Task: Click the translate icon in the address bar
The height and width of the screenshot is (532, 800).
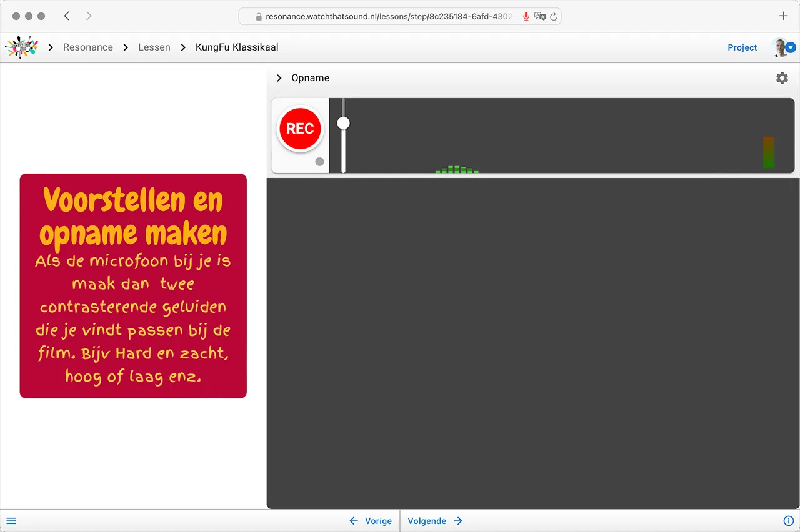Action: (541, 16)
